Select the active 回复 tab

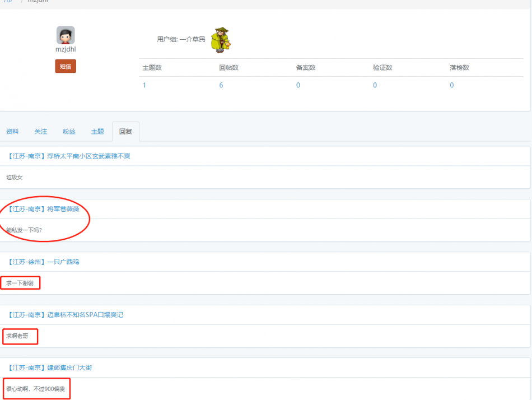tap(125, 132)
